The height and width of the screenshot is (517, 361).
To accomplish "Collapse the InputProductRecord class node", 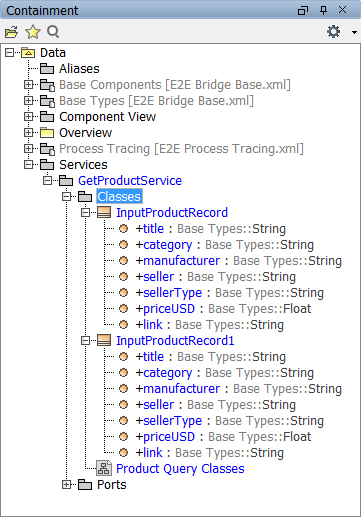I will pyautogui.click(x=86, y=212).
